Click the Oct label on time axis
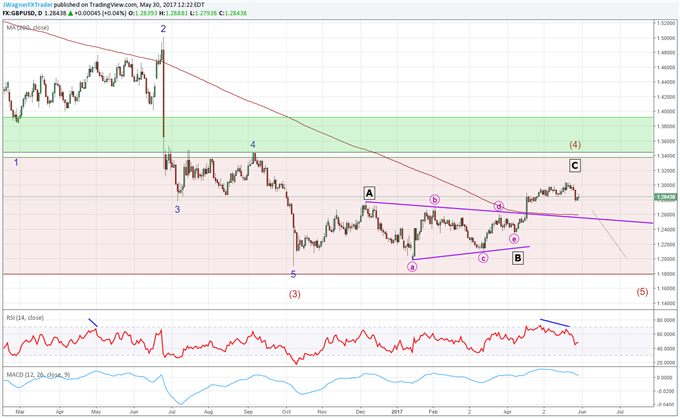The height and width of the screenshot is (418, 680). pos(286,411)
